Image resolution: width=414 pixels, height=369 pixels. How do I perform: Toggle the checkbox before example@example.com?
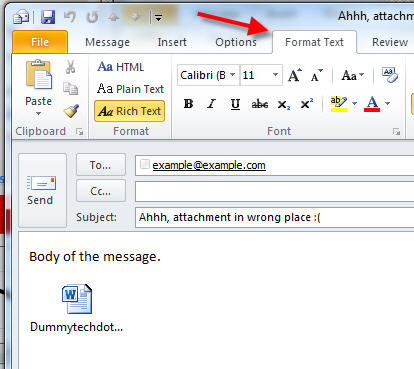(144, 164)
